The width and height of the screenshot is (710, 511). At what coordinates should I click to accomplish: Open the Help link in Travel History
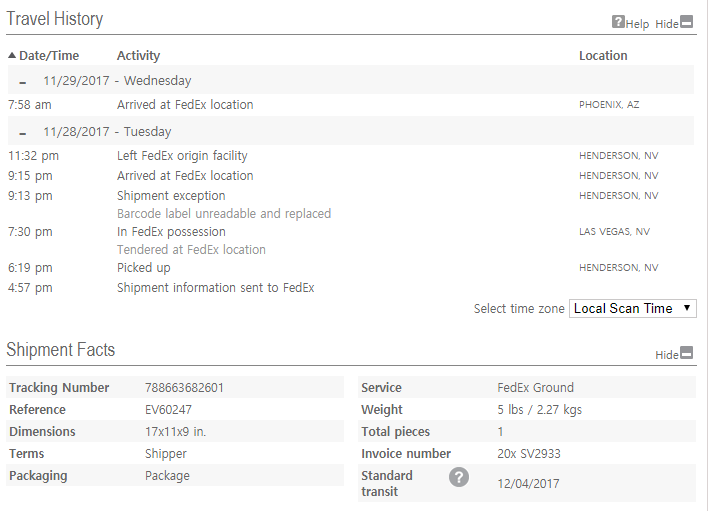[x=637, y=24]
